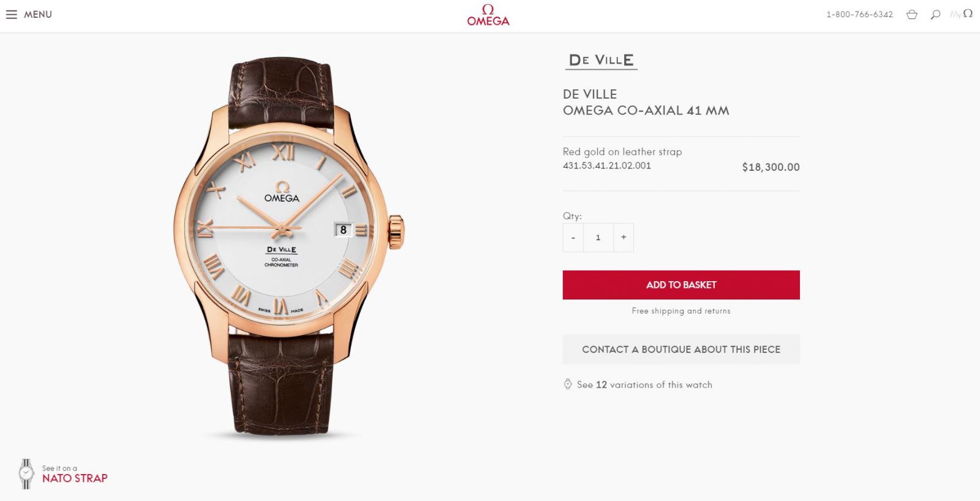Open the hamburger menu icon
The height and width of the screenshot is (501, 980).
pos(11,14)
